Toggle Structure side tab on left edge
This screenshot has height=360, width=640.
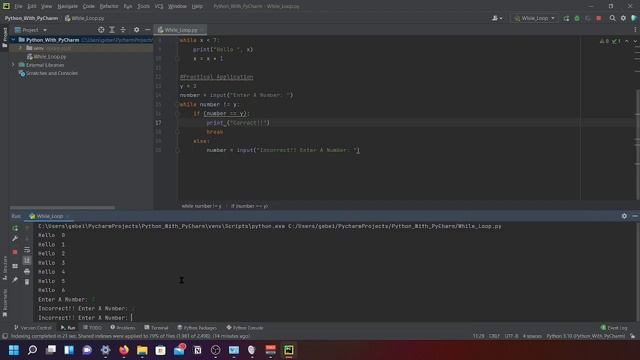click(x=4, y=268)
